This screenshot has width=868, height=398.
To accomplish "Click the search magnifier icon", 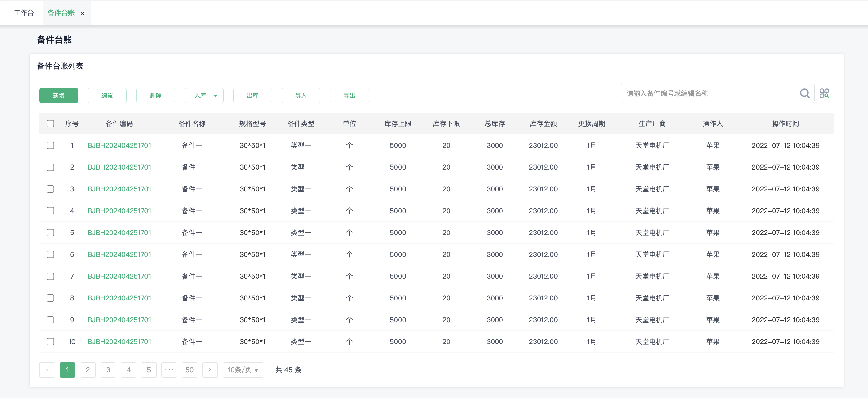I will click(804, 93).
